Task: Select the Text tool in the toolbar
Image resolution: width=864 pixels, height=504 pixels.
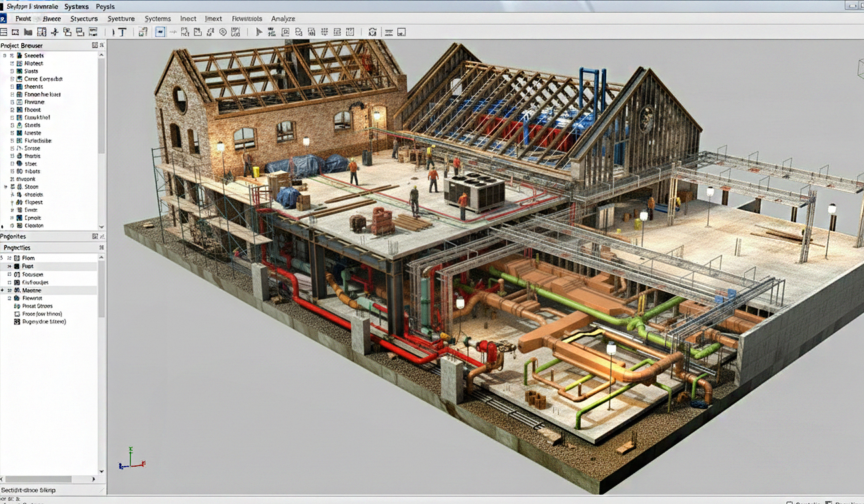Action: click(x=122, y=31)
